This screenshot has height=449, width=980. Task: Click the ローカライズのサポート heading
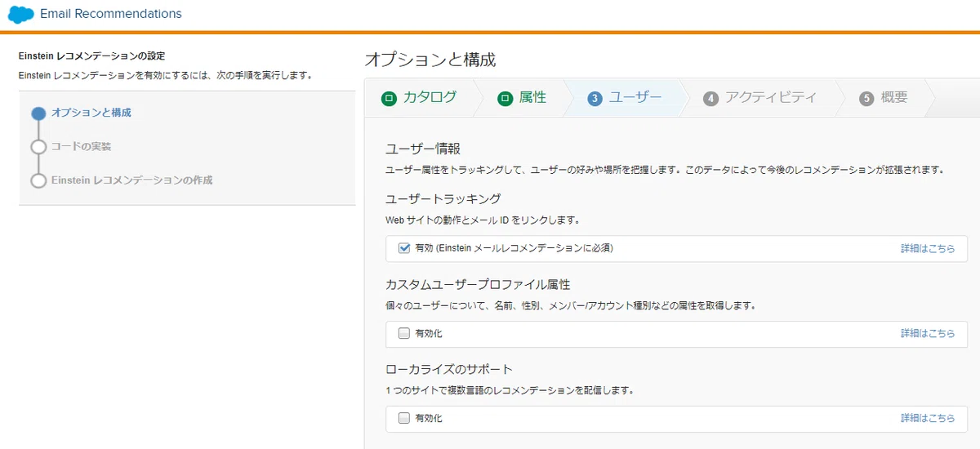click(x=448, y=369)
